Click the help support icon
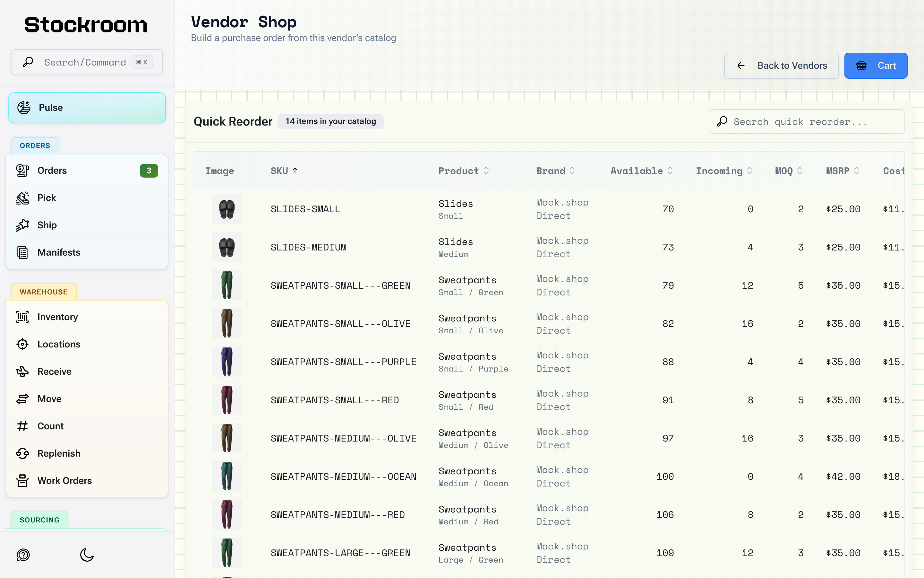924x578 pixels. 23,555
